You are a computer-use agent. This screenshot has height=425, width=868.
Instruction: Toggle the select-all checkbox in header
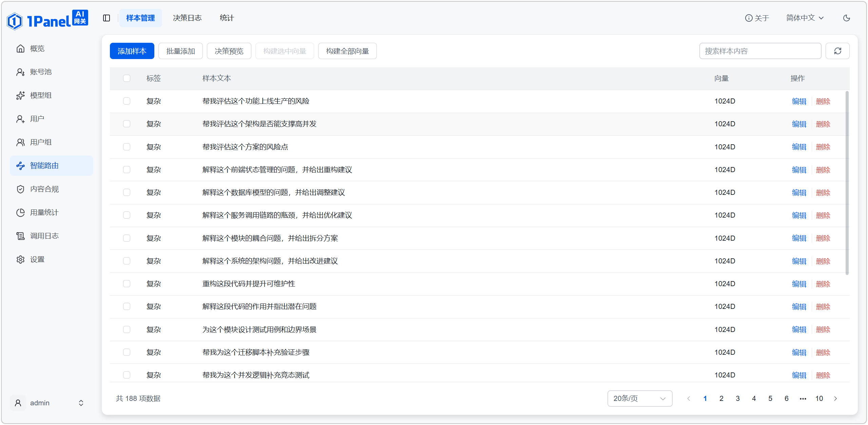127,78
